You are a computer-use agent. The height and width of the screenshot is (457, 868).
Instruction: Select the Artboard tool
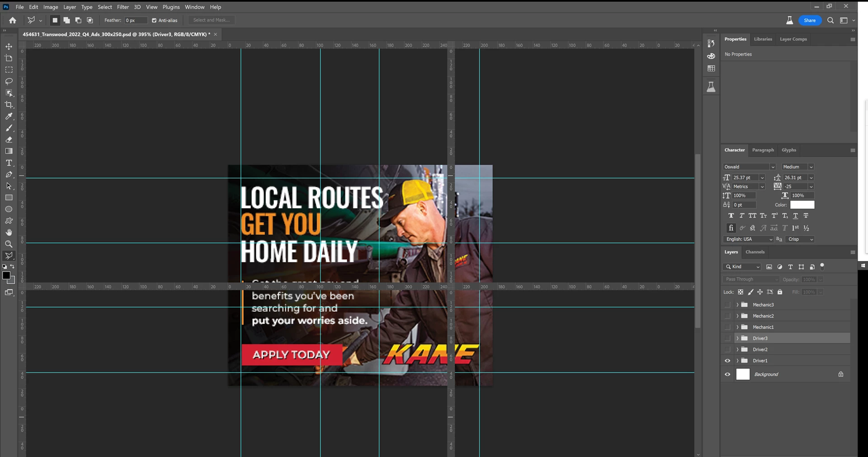[9, 58]
